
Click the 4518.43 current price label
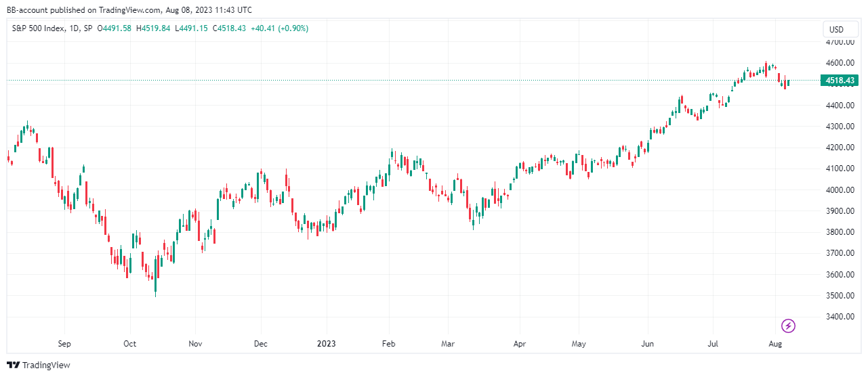tap(838, 81)
